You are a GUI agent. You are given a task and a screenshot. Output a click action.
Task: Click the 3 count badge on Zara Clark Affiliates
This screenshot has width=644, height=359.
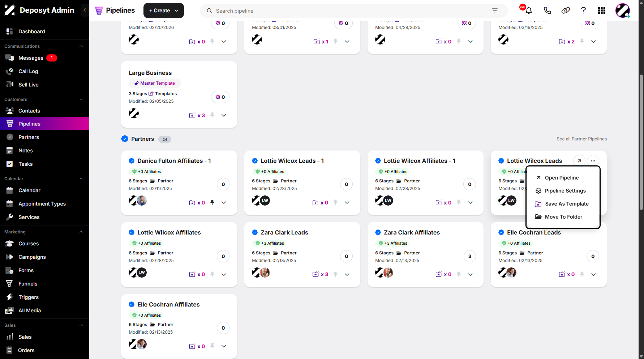click(x=469, y=256)
